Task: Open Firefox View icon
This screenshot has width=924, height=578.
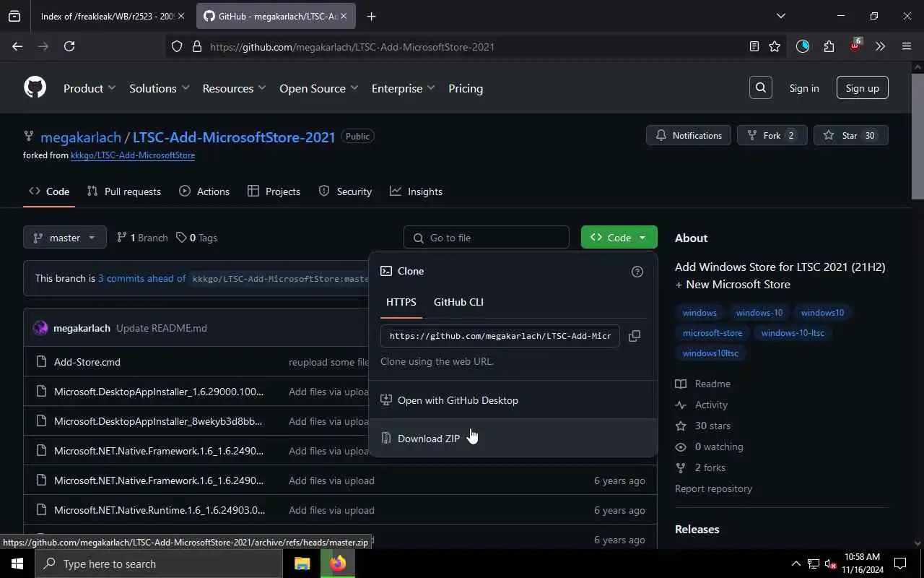Action: [x=14, y=16]
